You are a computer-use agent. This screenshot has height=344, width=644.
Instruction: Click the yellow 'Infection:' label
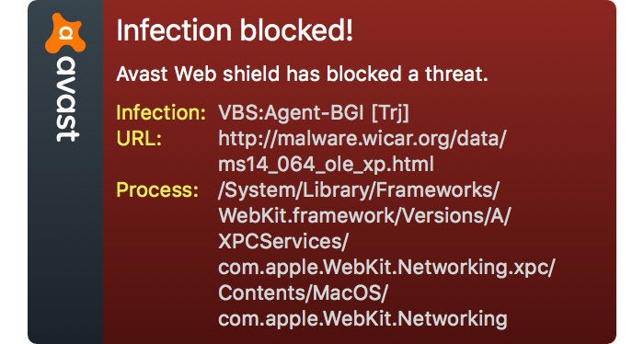click(161, 112)
